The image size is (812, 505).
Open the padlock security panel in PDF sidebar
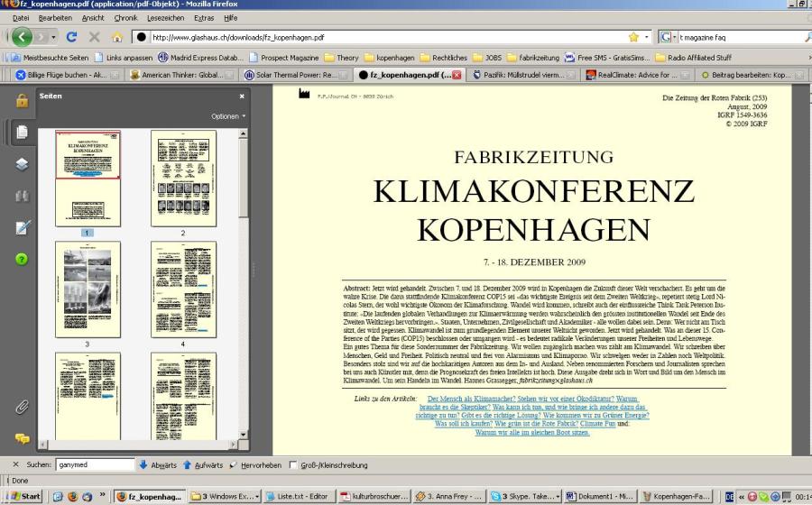[22, 100]
